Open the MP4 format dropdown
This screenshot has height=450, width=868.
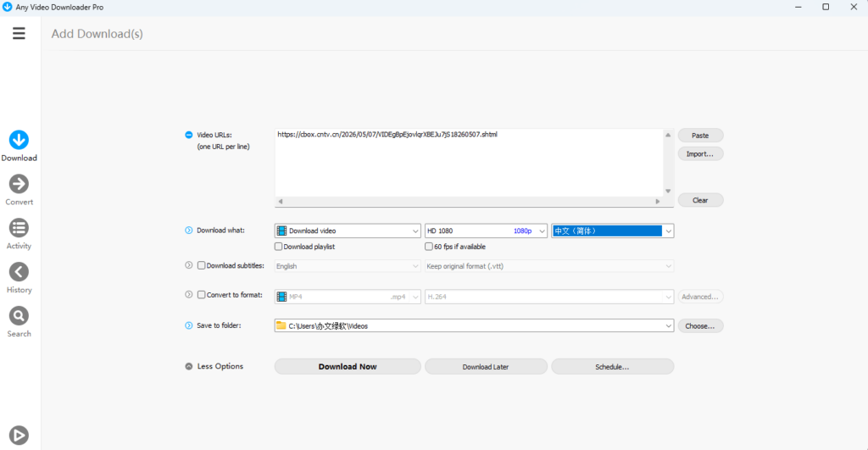348,297
